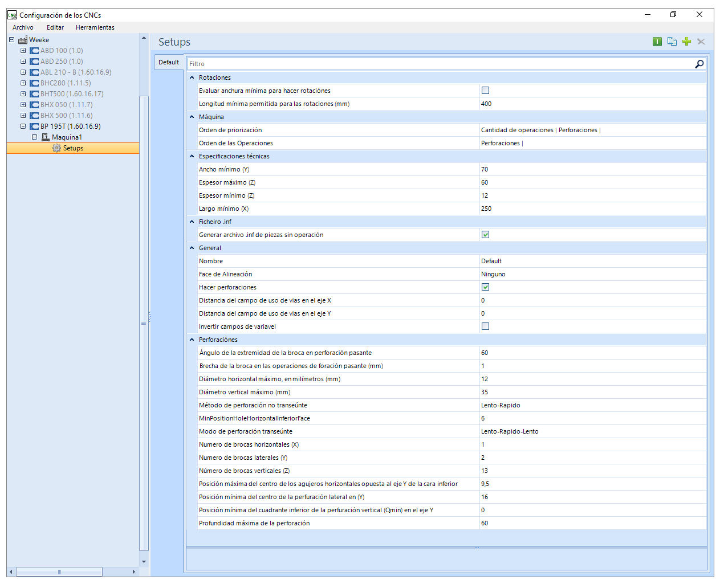Click the BHC280 (1.11.5) machine icon

(x=34, y=83)
